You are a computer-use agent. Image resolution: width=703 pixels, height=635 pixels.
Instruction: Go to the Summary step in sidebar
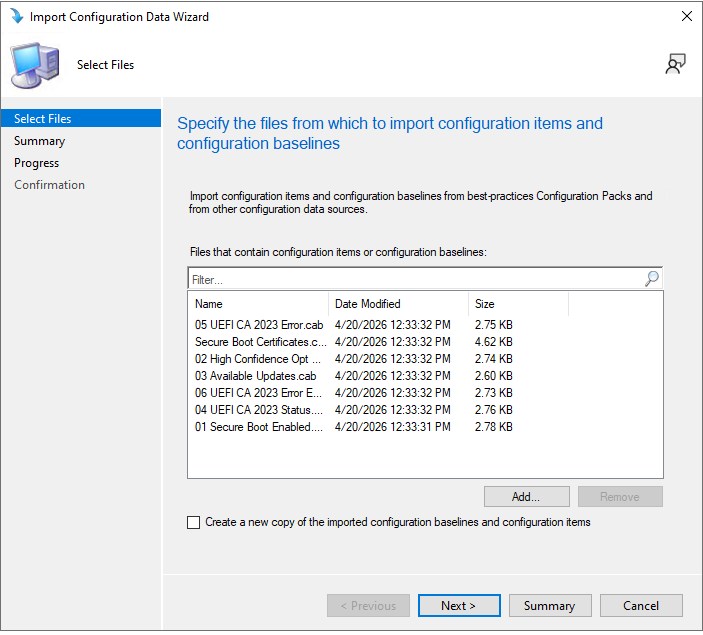(x=40, y=141)
